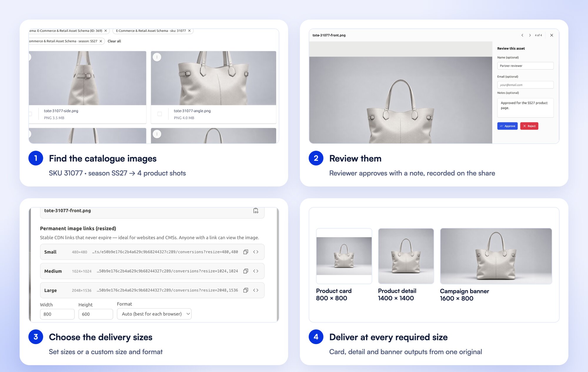Show embed code for Large link
Screen dimensions: 588x372
pos(256,290)
